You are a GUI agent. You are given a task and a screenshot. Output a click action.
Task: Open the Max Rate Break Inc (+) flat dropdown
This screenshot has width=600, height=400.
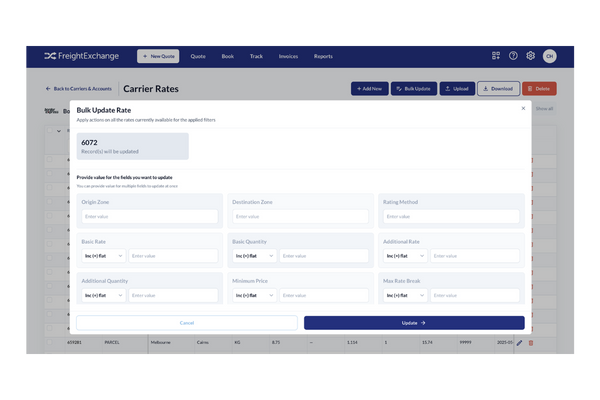tap(405, 295)
